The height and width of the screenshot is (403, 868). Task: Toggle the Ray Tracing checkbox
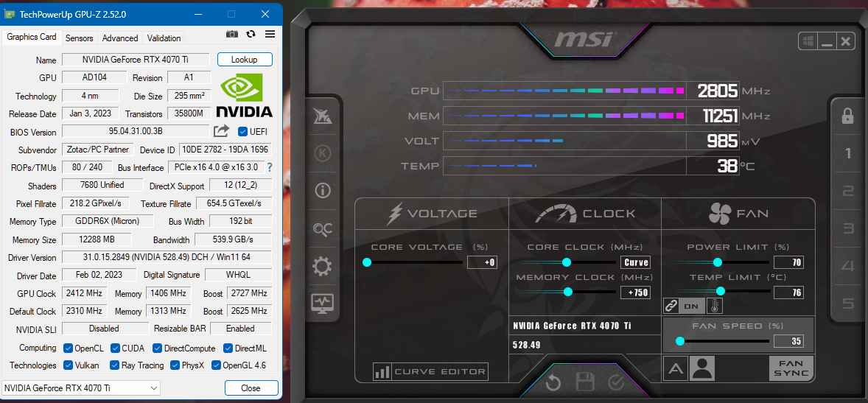pyautogui.click(x=115, y=365)
